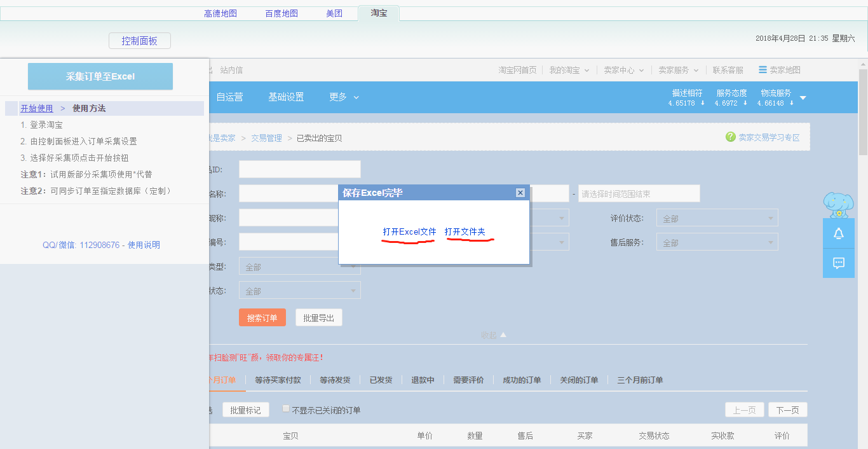Screen dimensions: 868x449
Task: Open the notification bell icon
Action: click(x=838, y=233)
